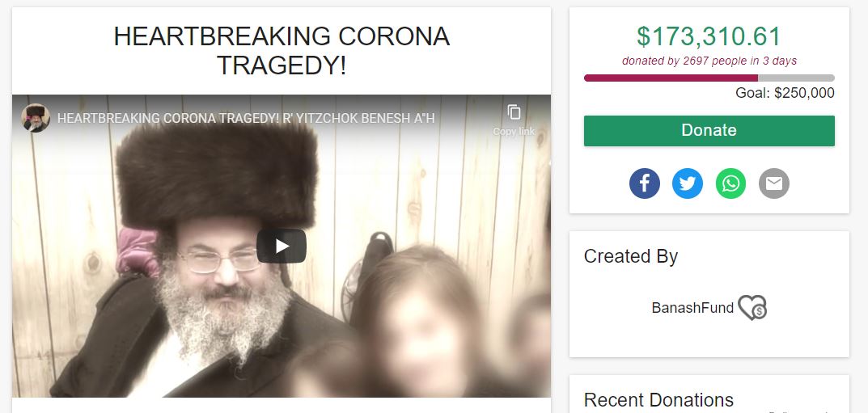Select the Heartbreaking Corona Tragedy heading
This screenshot has width=868, height=413.
pyautogui.click(x=282, y=51)
